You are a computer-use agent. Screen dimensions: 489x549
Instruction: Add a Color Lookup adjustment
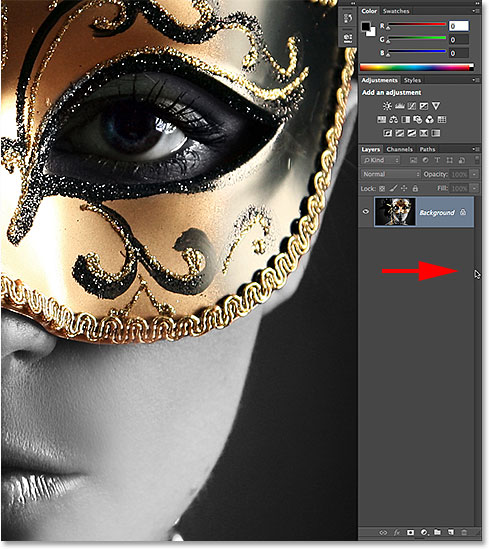click(442, 120)
